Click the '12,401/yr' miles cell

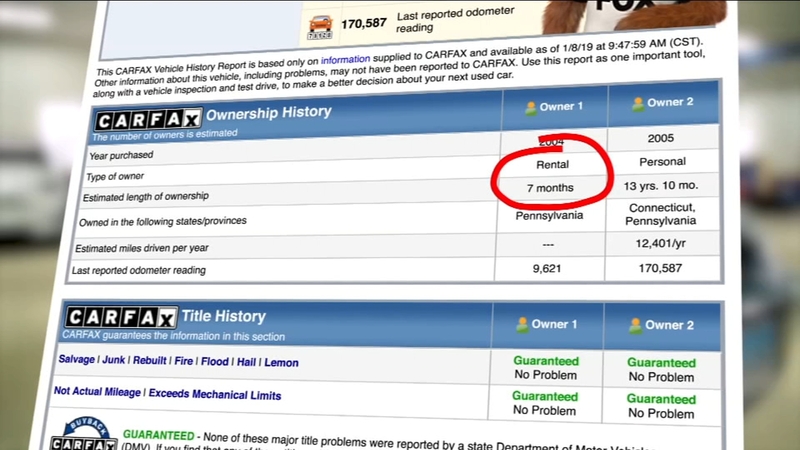pyautogui.click(x=660, y=243)
